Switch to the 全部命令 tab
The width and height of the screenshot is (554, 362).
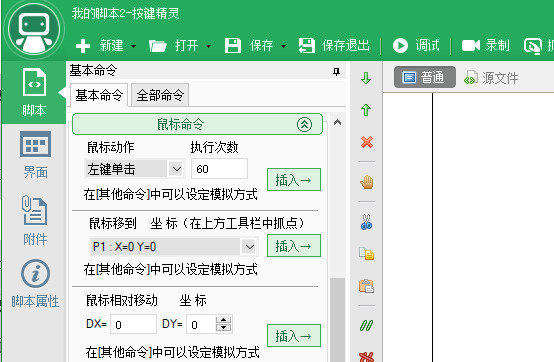tap(160, 95)
